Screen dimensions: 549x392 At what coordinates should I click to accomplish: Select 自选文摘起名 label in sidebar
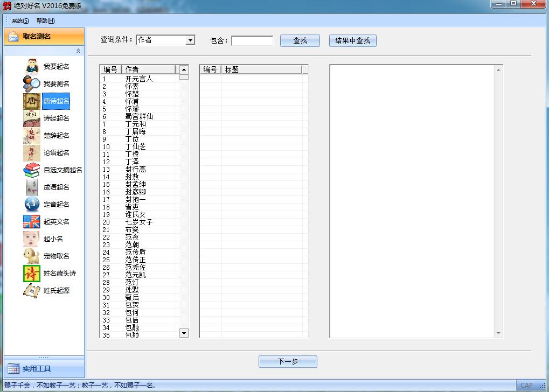62,170
